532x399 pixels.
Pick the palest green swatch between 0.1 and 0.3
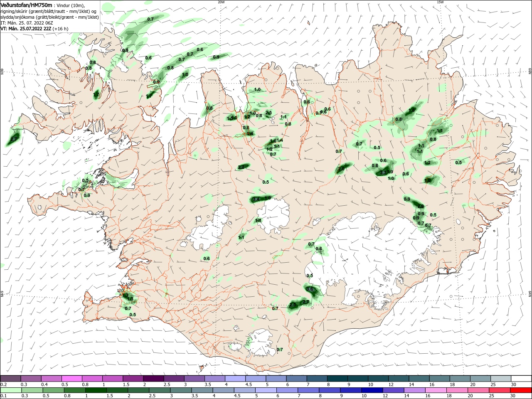[11, 390]
